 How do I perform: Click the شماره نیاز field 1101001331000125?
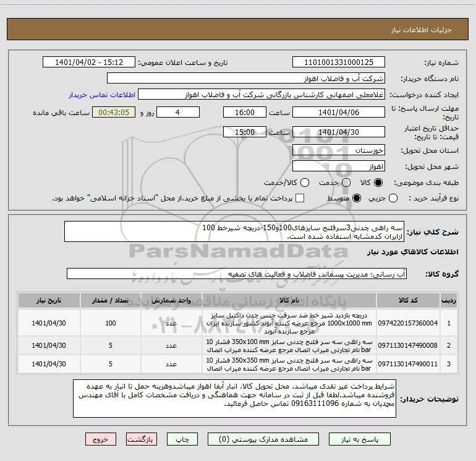[339, 62]
